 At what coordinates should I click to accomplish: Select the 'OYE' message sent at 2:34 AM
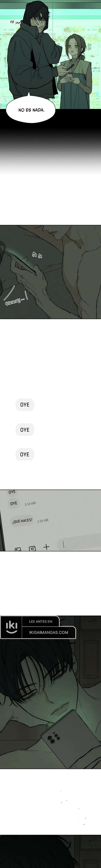[13, 503]
